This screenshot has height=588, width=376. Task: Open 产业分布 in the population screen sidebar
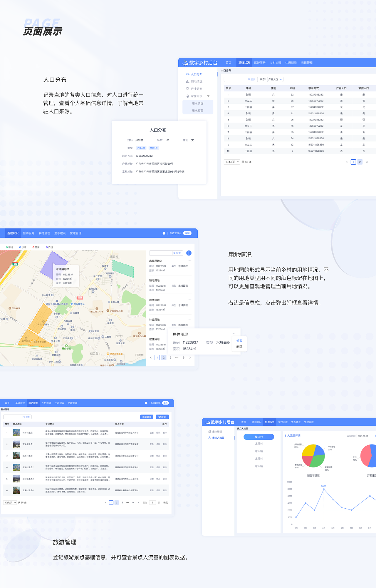194,89
